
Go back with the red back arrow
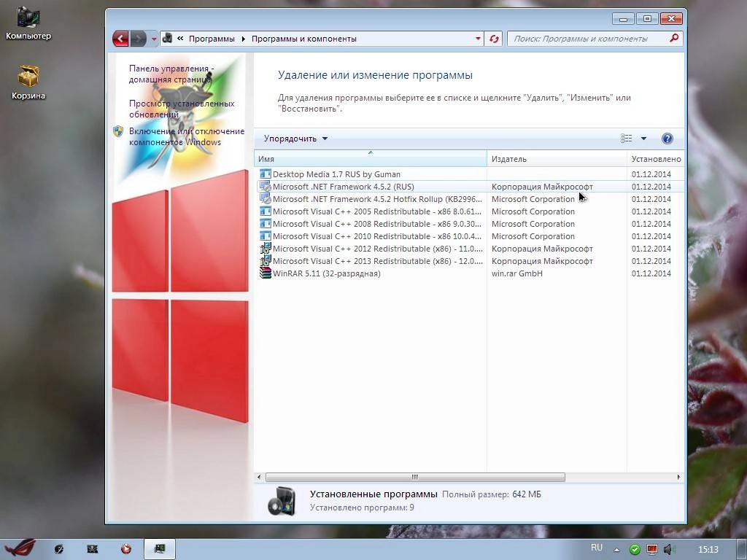[120, 39]
